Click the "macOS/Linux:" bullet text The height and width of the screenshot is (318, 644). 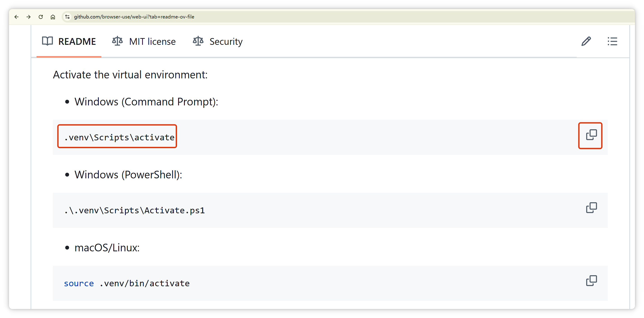[x=107, y=248]
